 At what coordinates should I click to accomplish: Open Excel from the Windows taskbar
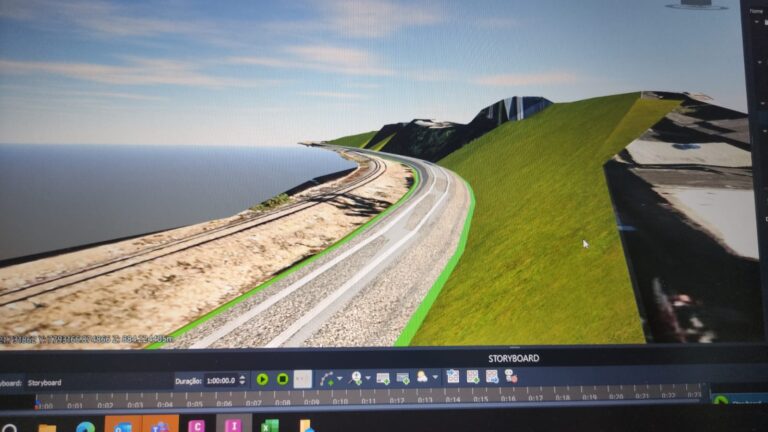click(270, 427)
